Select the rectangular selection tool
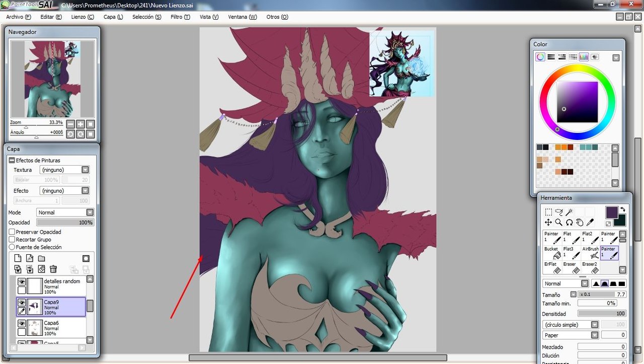 coord(548,212)
